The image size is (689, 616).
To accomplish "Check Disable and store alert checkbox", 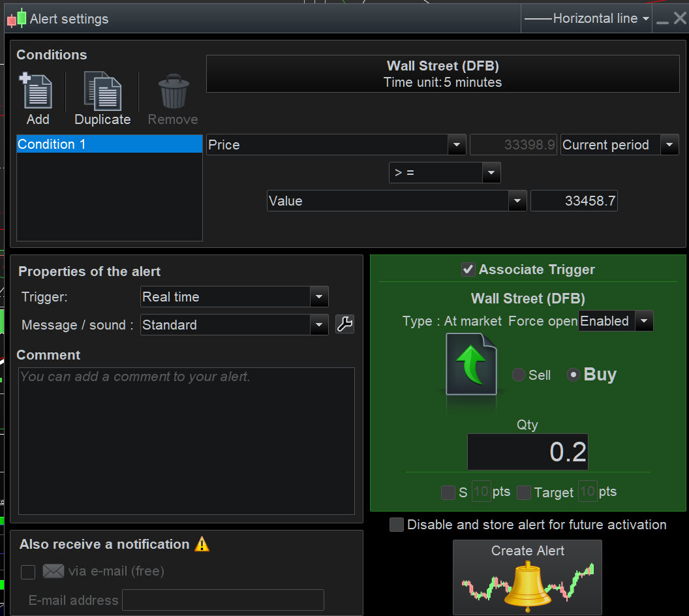I will [396, 525].
